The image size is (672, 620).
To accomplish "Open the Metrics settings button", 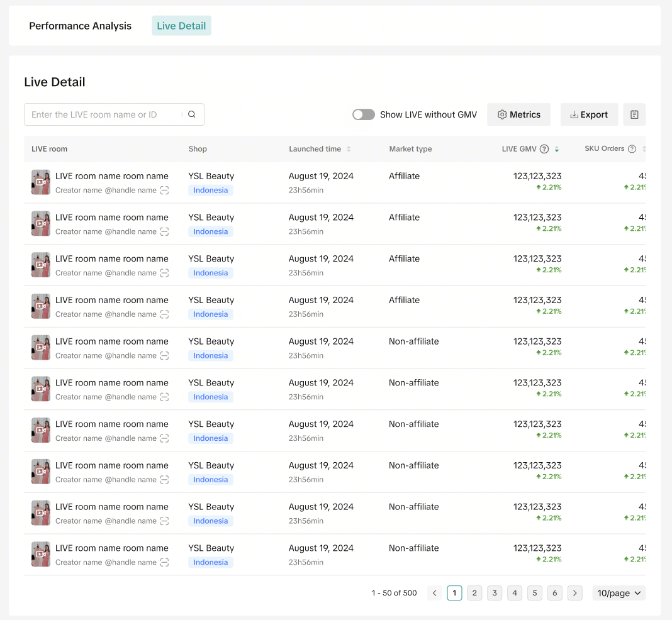I will click(x=518, y=114).
